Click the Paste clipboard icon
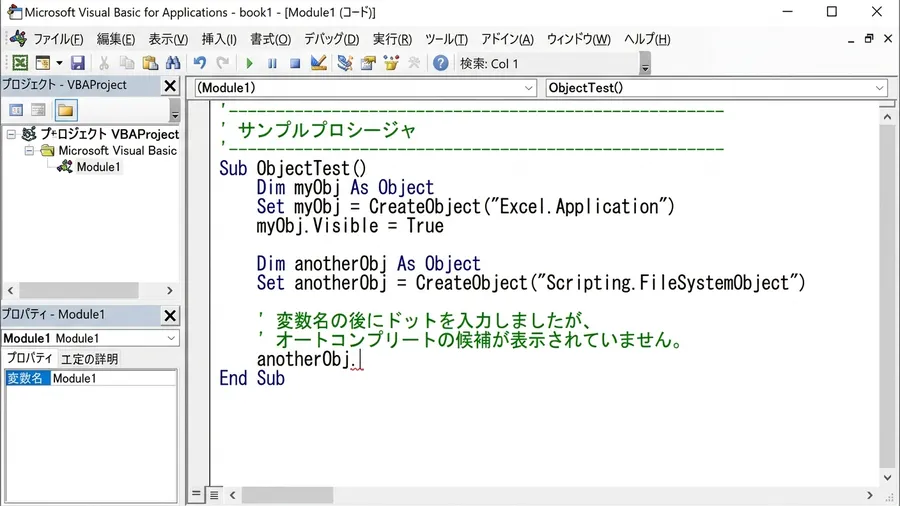900x506 pixels. point(150,63)
